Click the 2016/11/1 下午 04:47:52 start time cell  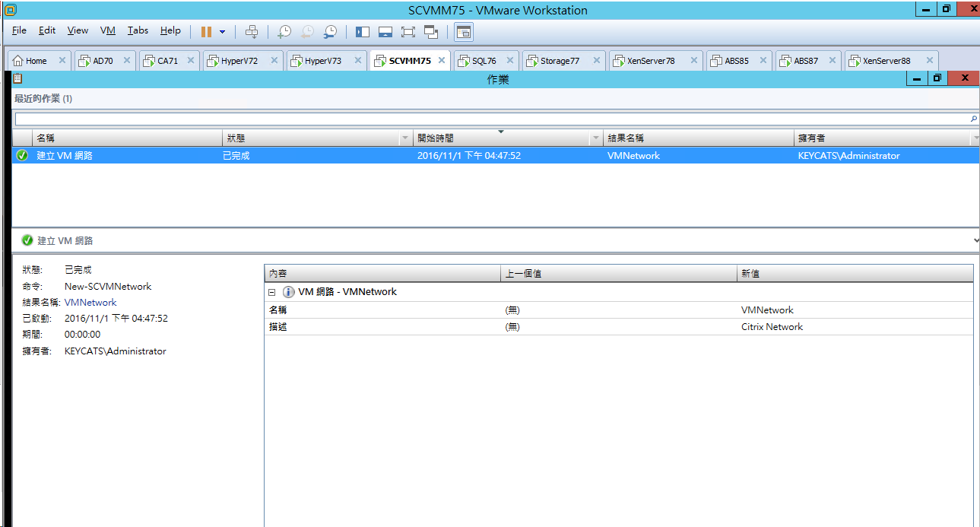469,155
